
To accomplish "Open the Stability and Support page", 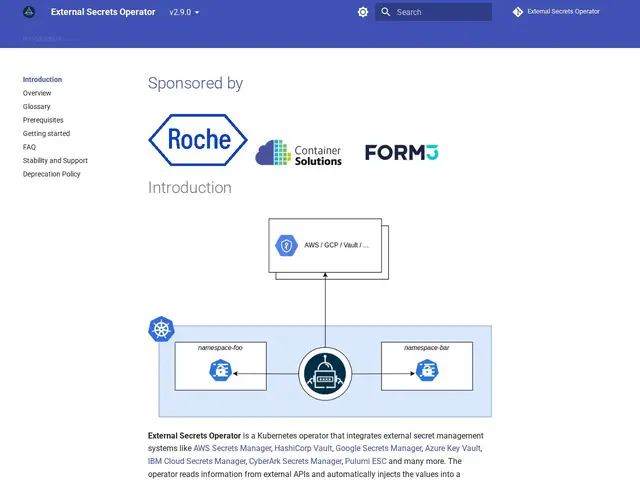I will pos(55,160).
